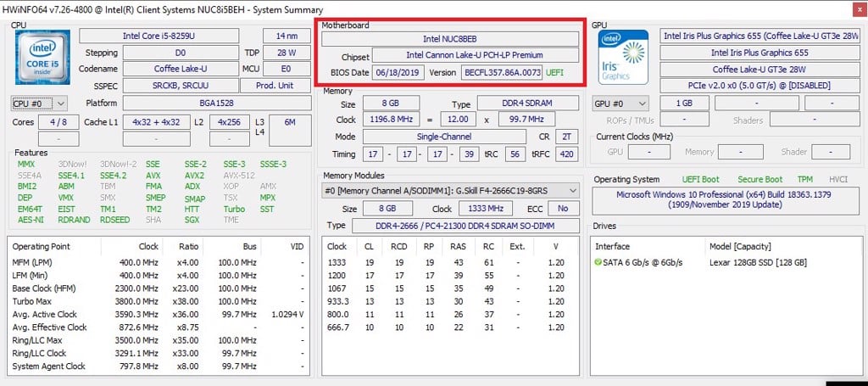Select the Lexar 128GB SSD drive entry

(758, 262)
